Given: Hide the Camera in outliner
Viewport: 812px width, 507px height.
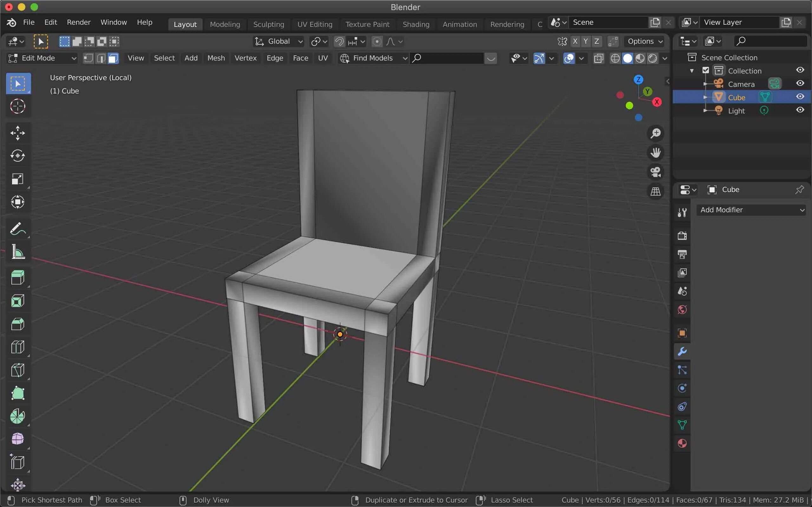Looking at the screenshot, I should point(800,83).
